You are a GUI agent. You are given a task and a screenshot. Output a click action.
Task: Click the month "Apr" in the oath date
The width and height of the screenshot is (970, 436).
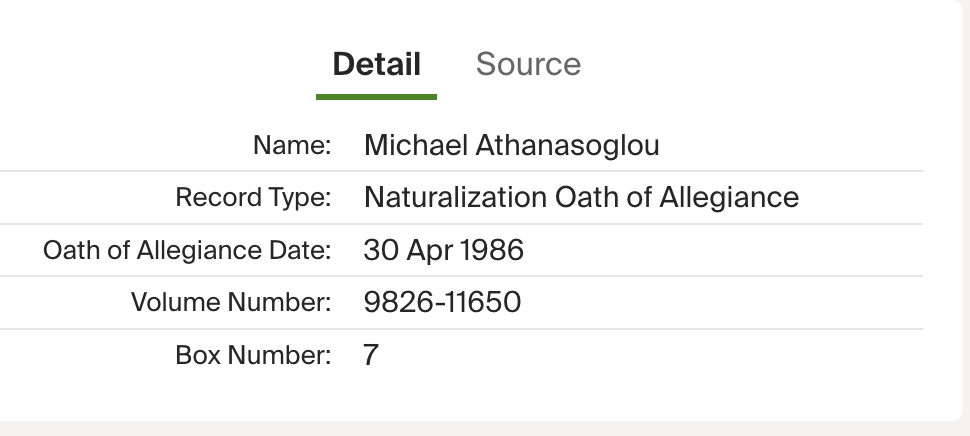[x=430, y=250]
